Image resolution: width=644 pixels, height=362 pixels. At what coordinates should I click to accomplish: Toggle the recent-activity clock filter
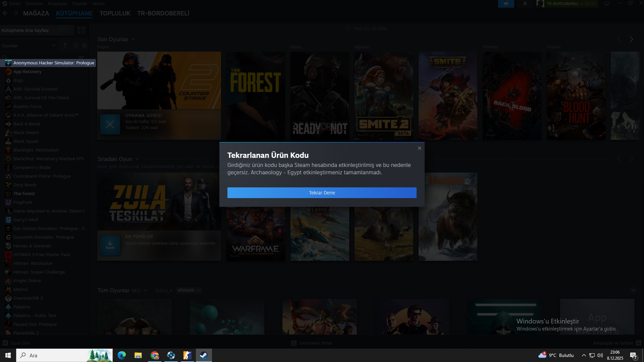coord(76,46)
